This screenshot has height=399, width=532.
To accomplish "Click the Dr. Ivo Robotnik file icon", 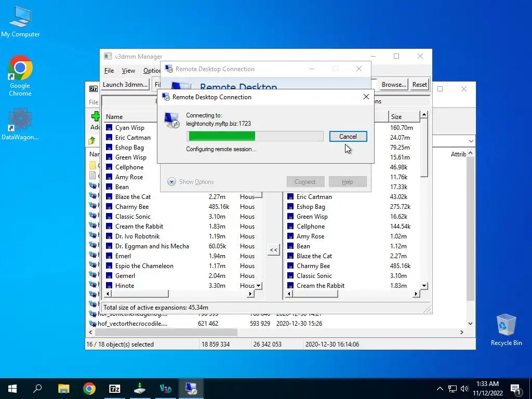I will coord(109,236).
